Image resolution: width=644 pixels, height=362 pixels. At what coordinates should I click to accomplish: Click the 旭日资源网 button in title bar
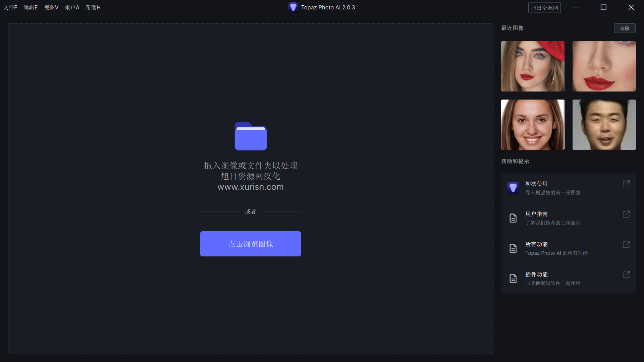(545, 8)
